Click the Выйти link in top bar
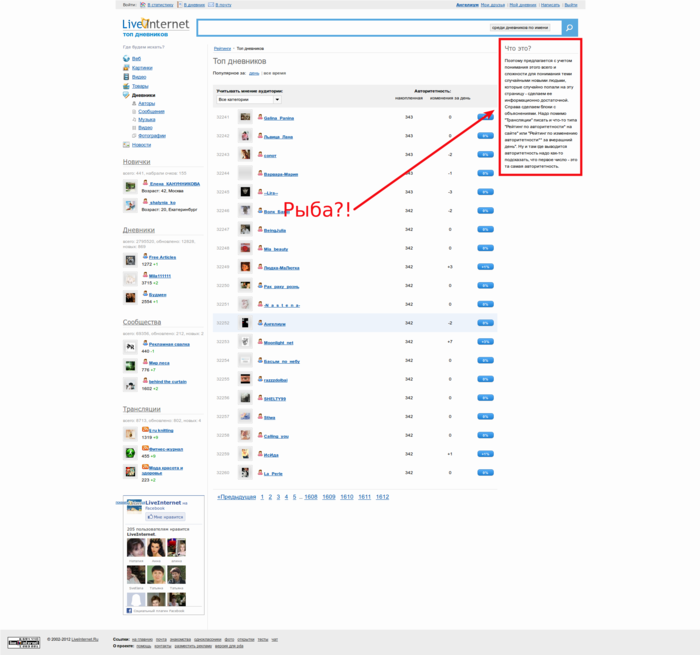The image size is (700, 655). [571, 5]
